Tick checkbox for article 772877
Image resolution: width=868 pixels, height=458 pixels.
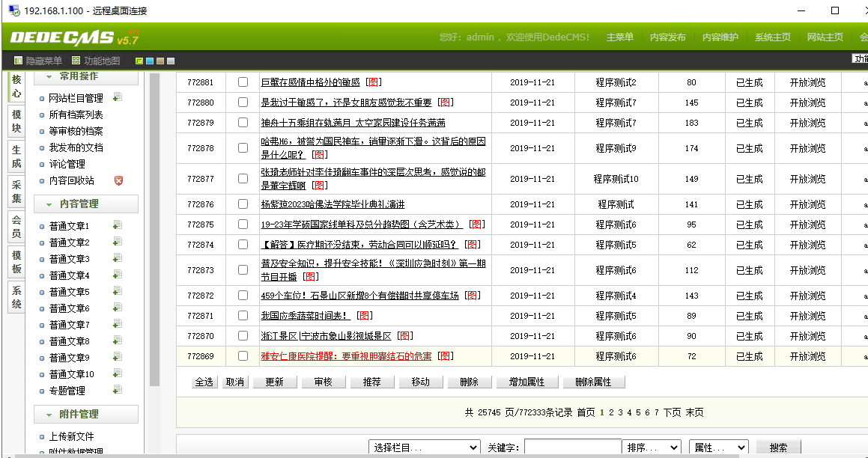243,179
